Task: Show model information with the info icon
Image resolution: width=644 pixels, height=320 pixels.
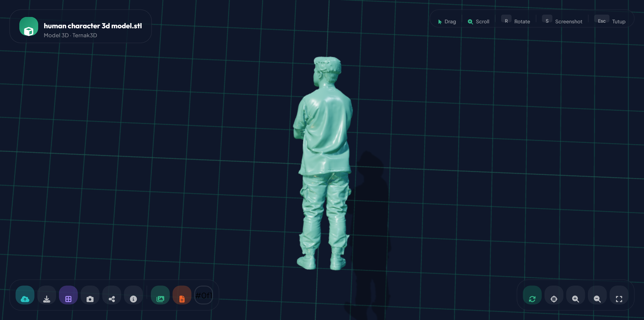Action: click(x=133, y=295)
